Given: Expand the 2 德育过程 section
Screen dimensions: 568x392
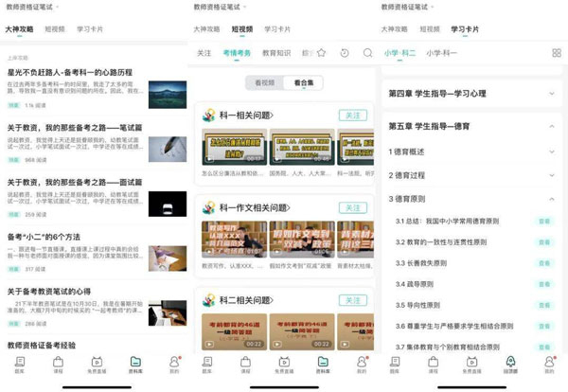Looking at the screenshot, I should (472, 175).
